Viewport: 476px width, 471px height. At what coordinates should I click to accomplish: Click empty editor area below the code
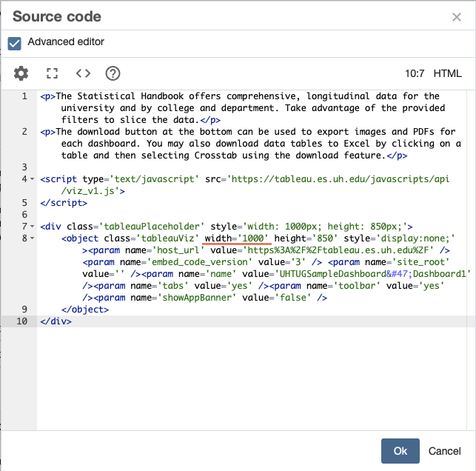(x=252, y=378)
